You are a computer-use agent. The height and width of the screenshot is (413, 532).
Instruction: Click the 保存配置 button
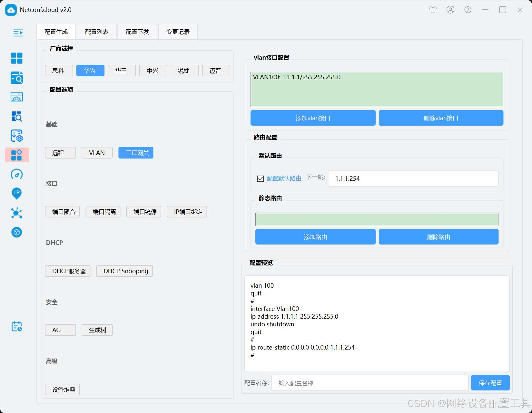pyautogui.click(x=490, y=383)
